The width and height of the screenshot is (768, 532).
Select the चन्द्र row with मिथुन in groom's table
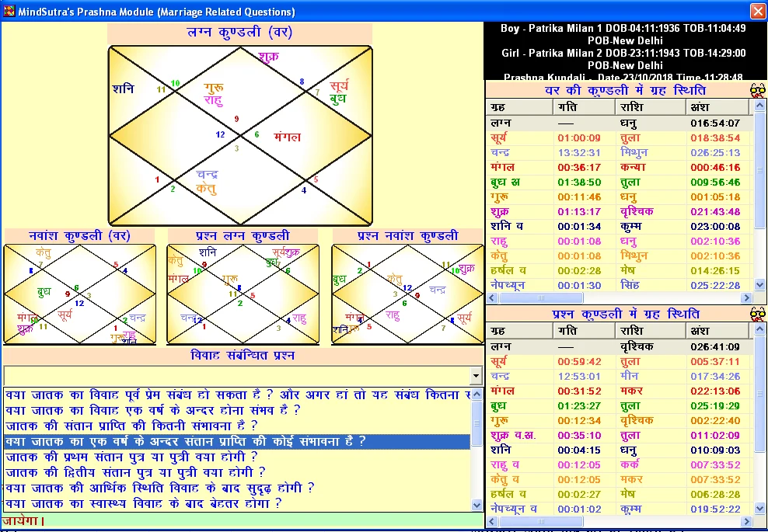pos(620,152)
